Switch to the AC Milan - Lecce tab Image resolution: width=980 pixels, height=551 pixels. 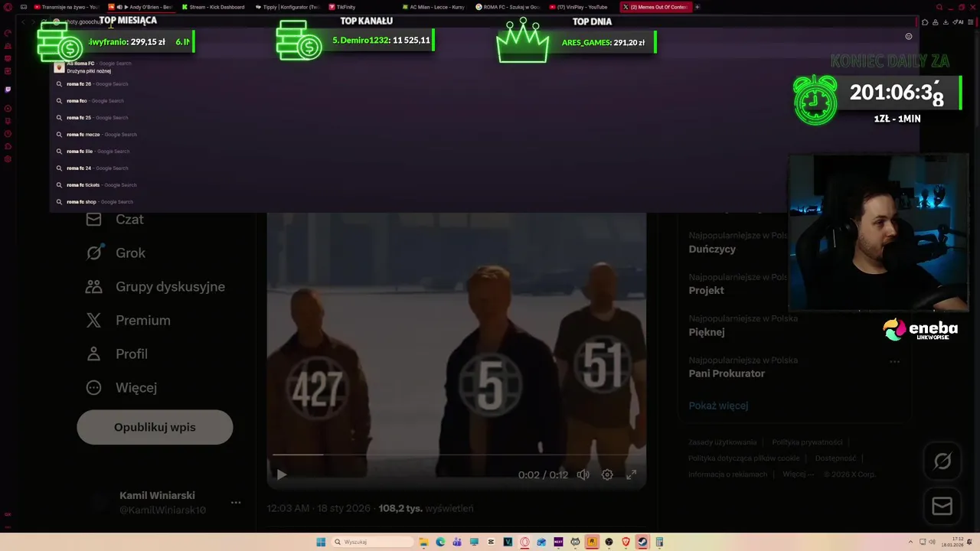[434, 7]
